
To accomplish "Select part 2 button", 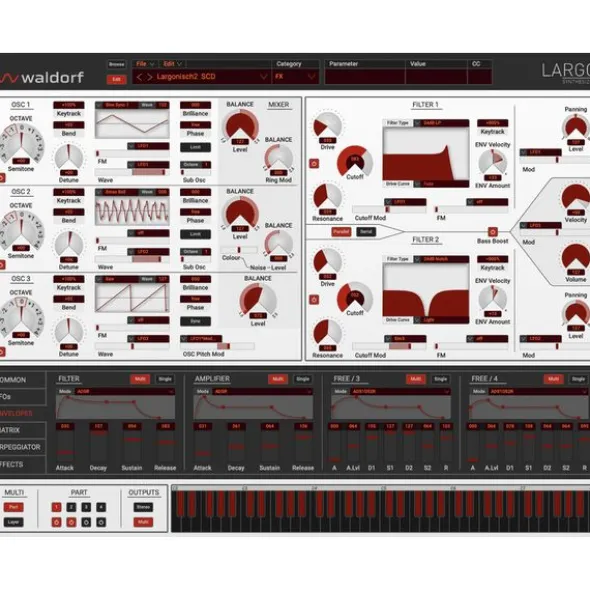I will pyautogui.click(x=71, y=507).
